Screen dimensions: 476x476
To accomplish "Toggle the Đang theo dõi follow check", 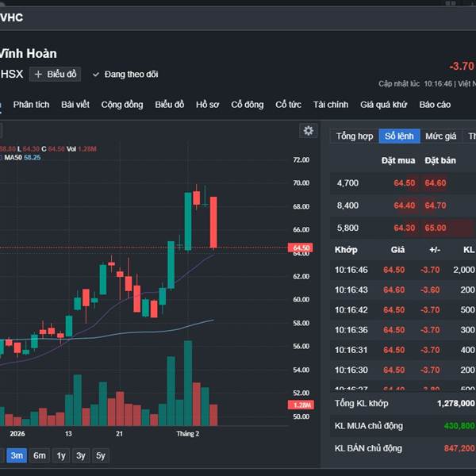I will (125, 74).
